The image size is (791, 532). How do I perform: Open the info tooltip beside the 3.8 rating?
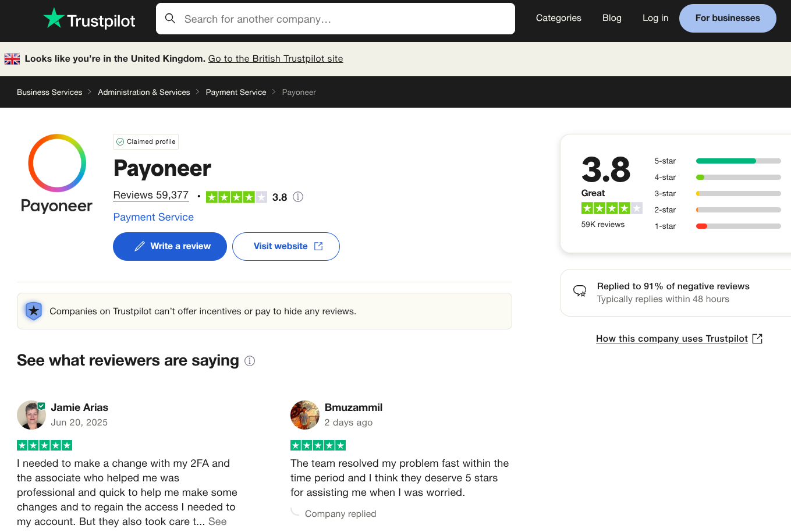pyautogui.click(x=298, y=197)
